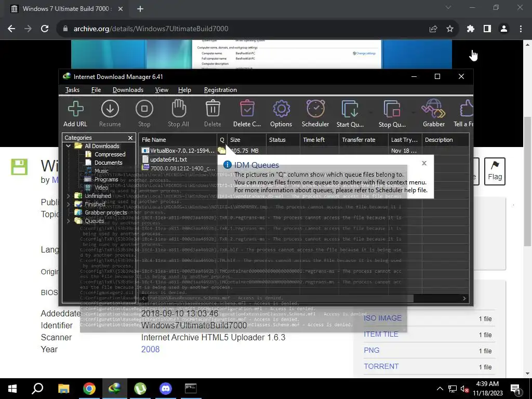Reload the archive.org page

pyautogui.click(x=45, y=29)
